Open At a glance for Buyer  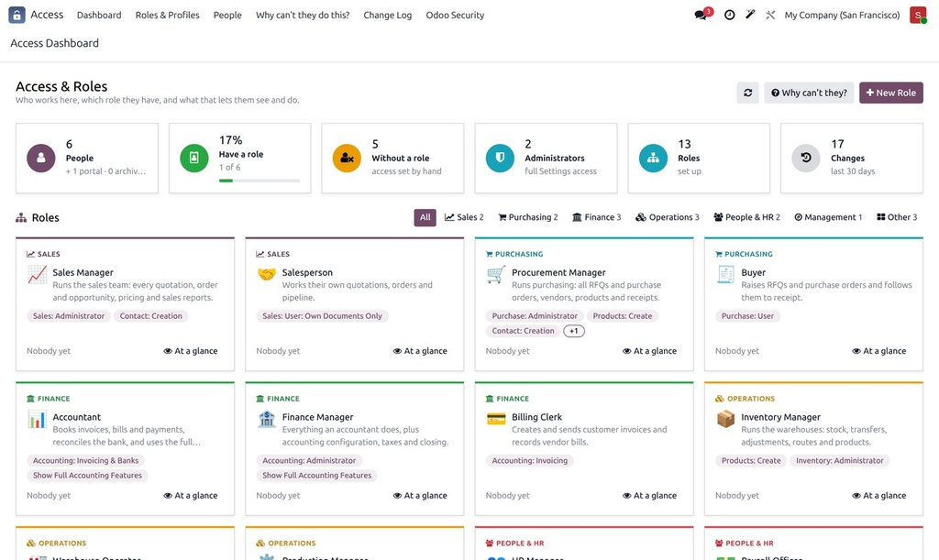(878, 351)
